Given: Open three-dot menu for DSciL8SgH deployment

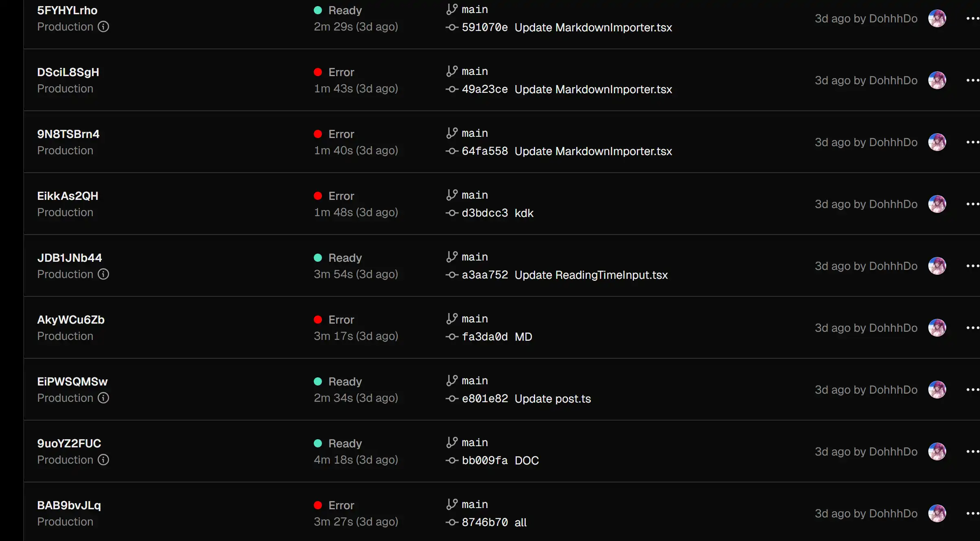Looking at the screenshot, I should [x=972, y=80].
